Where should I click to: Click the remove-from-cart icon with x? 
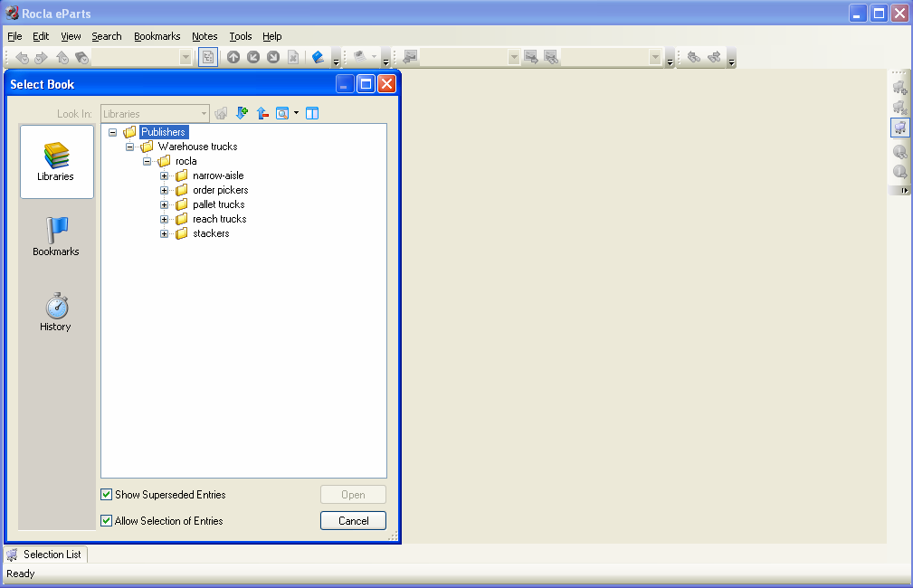pyautogui.click(x=900, y=107)
